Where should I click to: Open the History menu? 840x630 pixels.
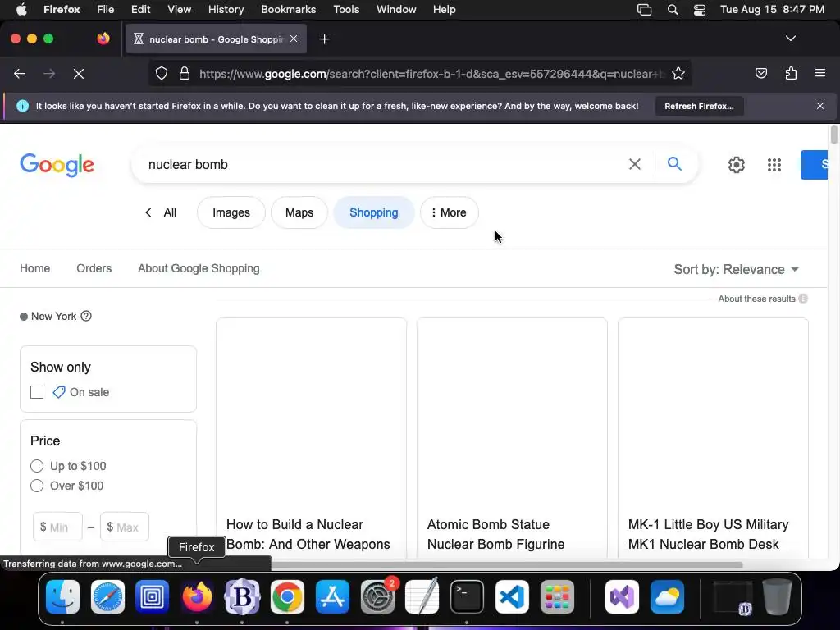226,10
